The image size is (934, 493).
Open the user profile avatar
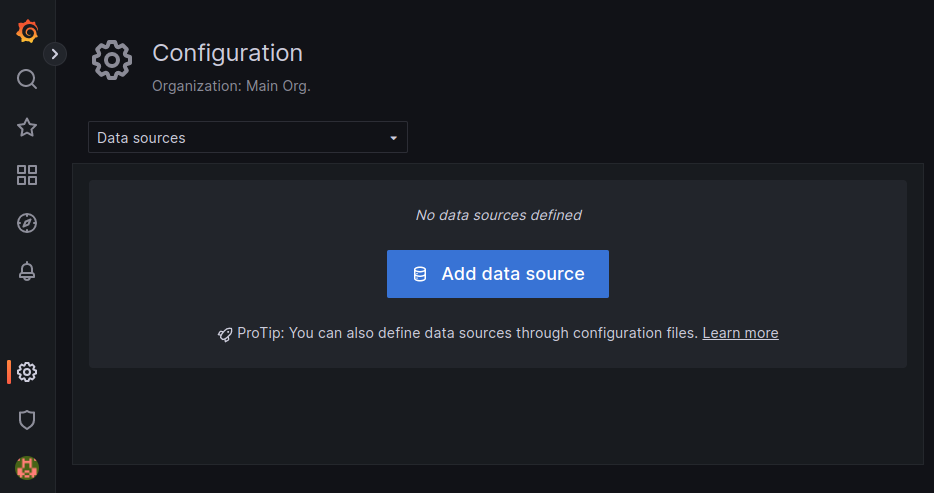point(27,468)
